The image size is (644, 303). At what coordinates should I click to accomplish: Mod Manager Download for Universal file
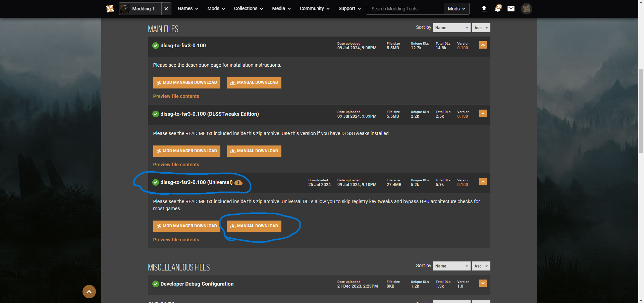point(187,226)
